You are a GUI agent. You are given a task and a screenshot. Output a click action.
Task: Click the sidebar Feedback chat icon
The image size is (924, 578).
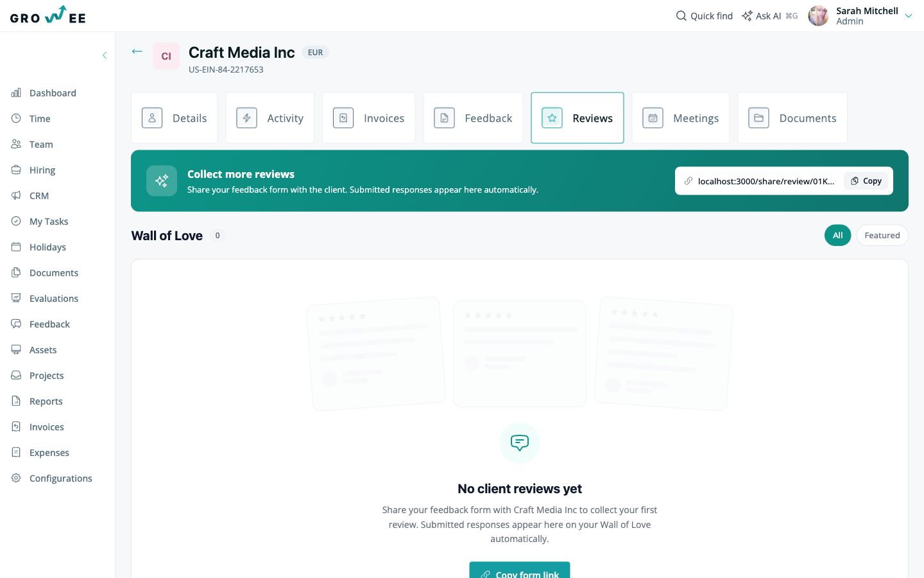[x=16, y=324]
